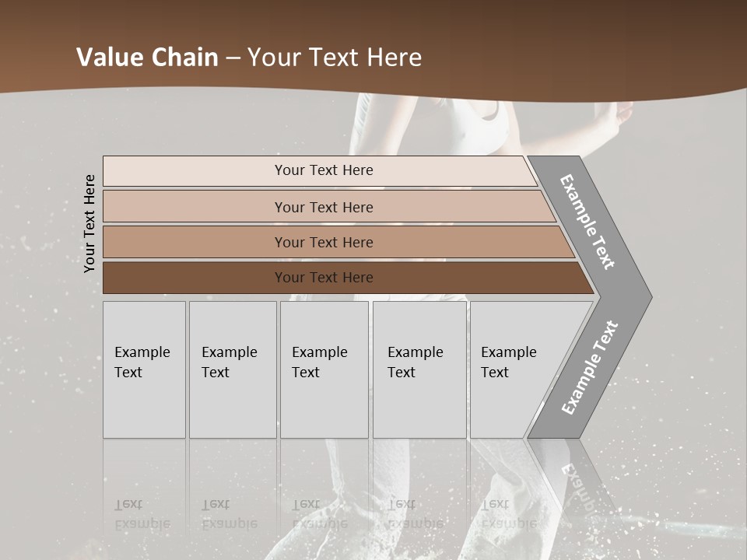Select the lightest top 'Your Text Here' bar
The image size is (747, 560).
[320, 171]
